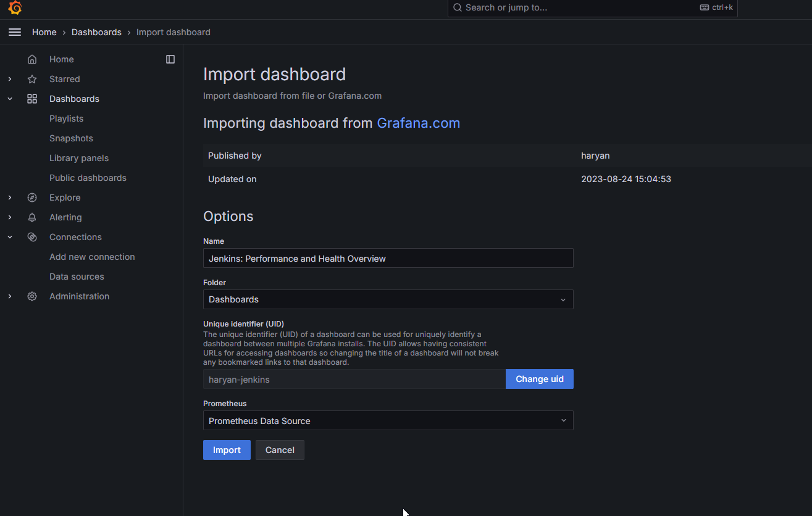812x516 pixels.
Task: Click the dock menu panel icon
Action: coord(170,59)
